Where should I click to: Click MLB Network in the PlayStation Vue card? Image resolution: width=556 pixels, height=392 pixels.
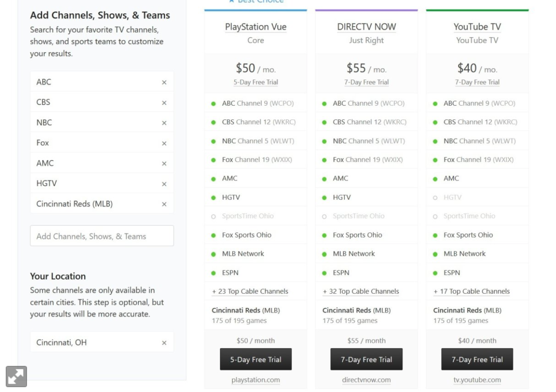pyautogui.click(x=243, y=254)
